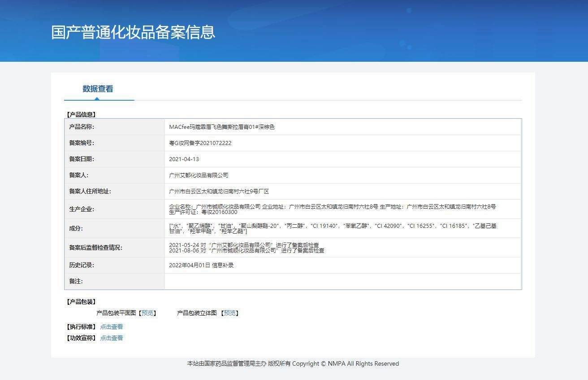Click 预览 link for 产品包装立体图
This screenshot has width=588, height=380.
click(229, 313)
